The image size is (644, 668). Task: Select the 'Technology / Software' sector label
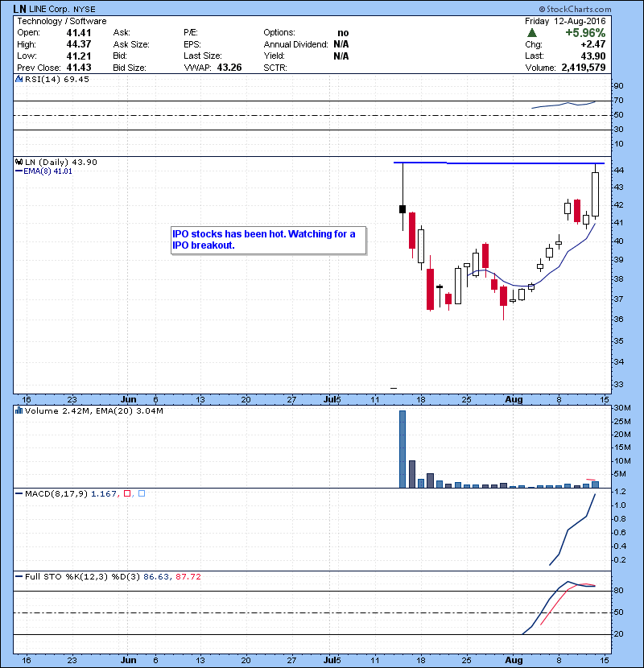pyautogui.click(x=62, y=21)
